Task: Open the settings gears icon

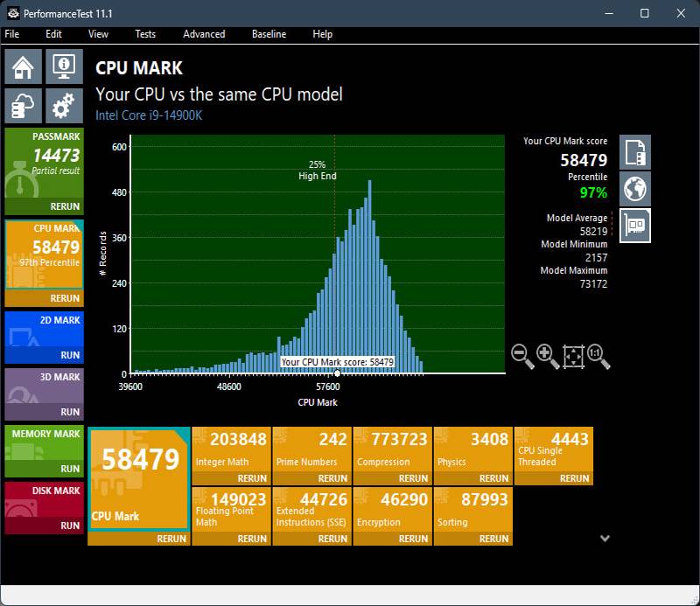Action: point(63,106)
